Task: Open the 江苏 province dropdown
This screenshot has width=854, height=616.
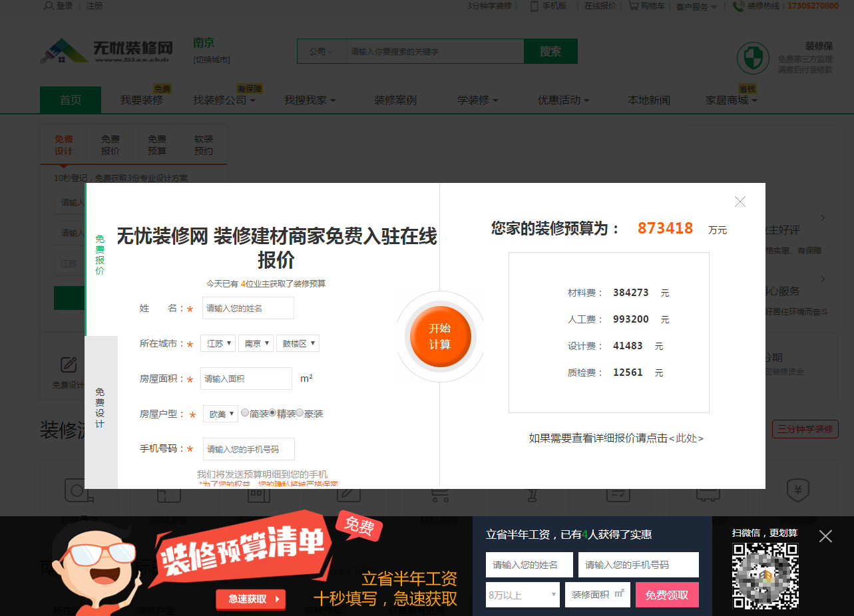Action: pyautogui.click(x=218, y=343)
